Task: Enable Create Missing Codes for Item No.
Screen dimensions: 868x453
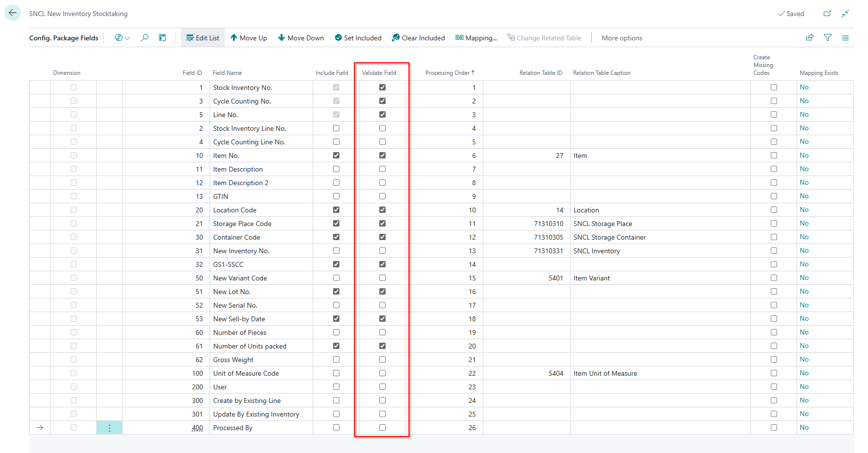Action: (x=774, y=156)
